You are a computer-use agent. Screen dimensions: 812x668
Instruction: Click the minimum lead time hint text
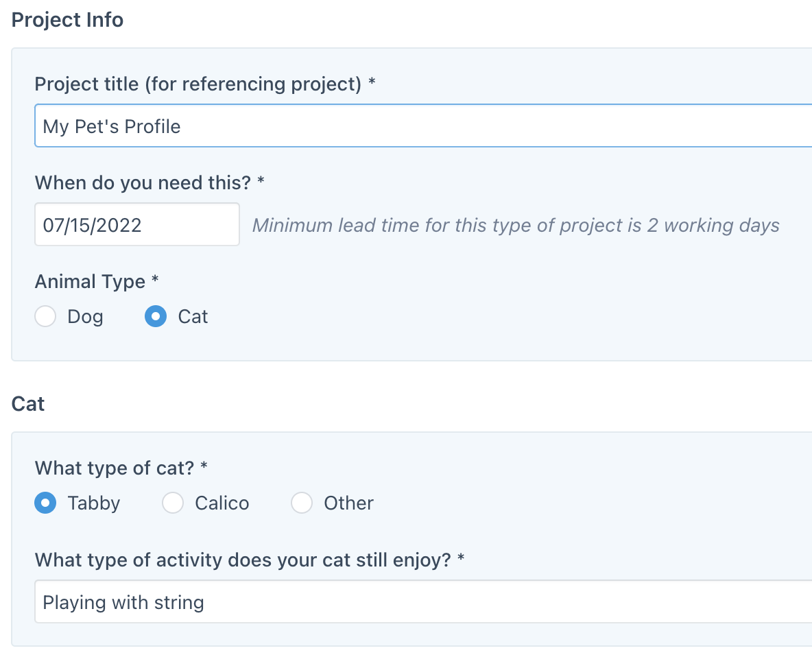click(x=514, y=225)
